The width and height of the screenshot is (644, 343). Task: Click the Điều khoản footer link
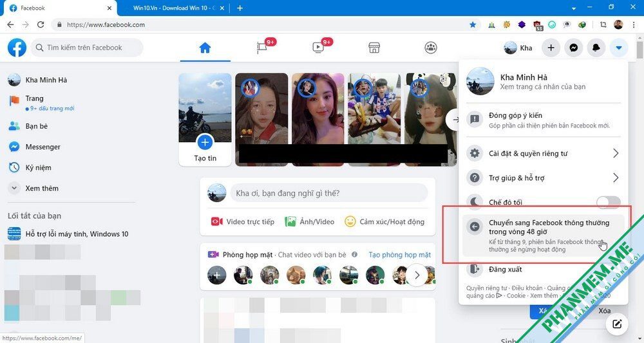click(527, 288)
